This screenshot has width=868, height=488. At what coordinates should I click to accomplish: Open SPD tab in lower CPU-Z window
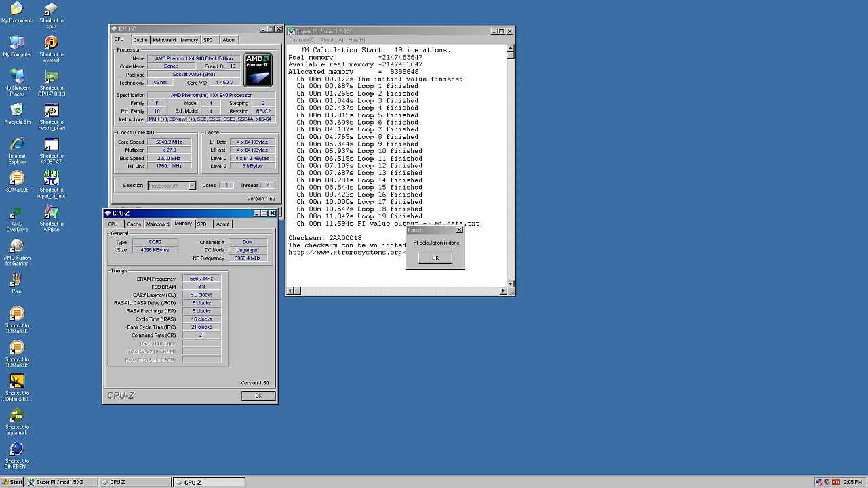click(201, 224)
